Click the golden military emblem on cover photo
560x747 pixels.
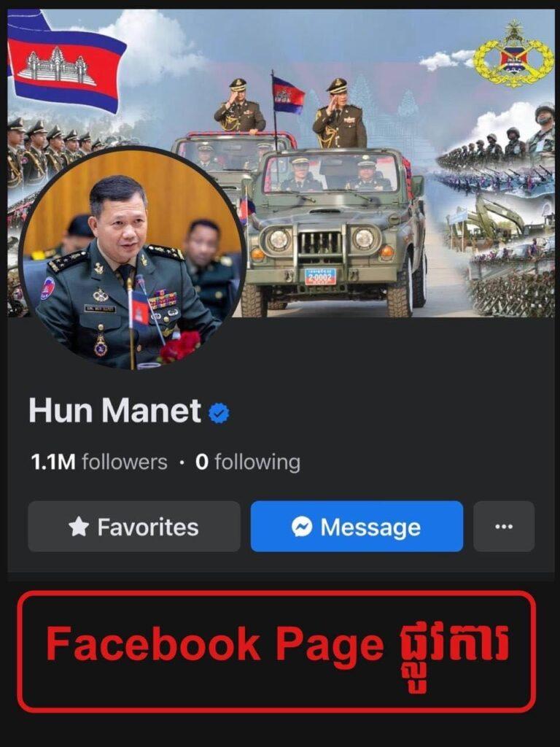[x=513, y=54]
